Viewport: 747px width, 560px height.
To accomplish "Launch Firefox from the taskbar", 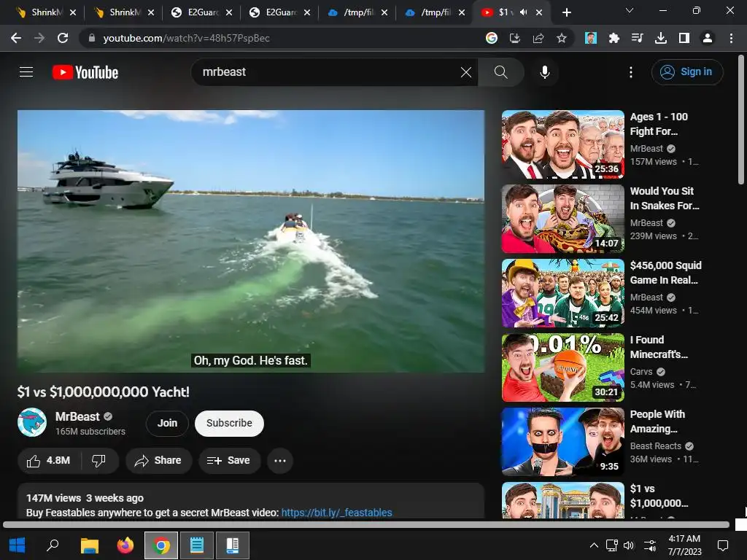I will pos(125,545).
